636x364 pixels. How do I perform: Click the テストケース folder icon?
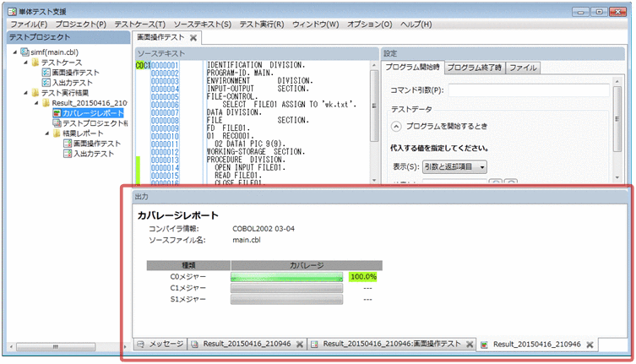(x=35, y=62)
